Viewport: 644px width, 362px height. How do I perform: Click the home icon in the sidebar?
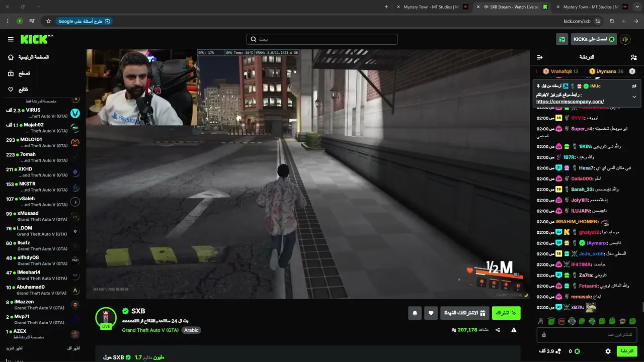point(11,57)
